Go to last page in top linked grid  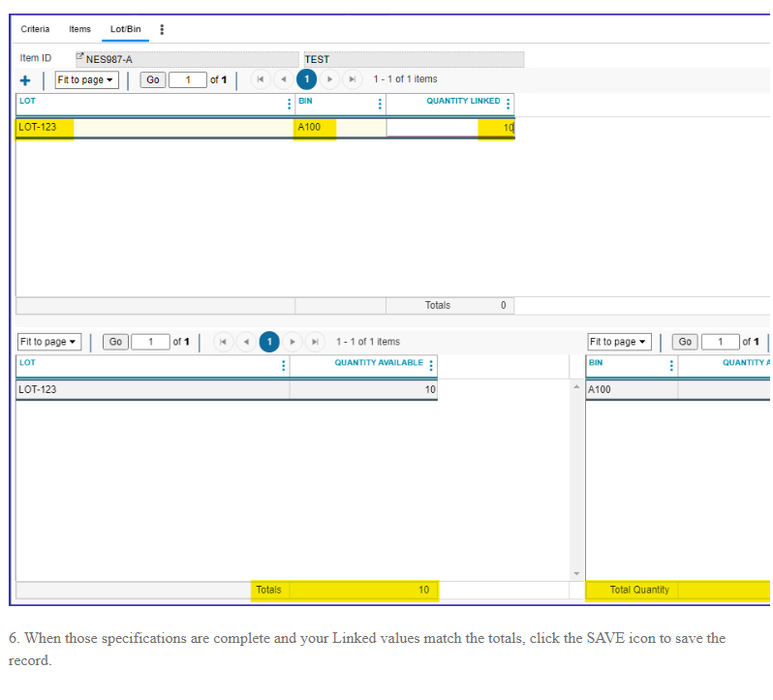point(354,79)
